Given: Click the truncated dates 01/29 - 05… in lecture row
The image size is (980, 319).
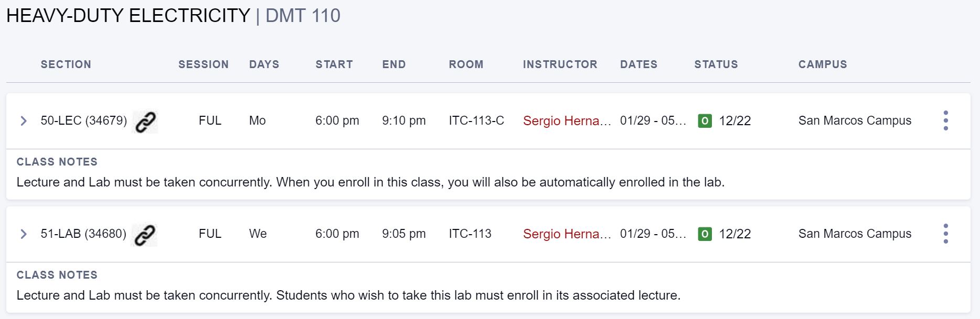Looking at the screenshot, I should pyautogui.click(x=653, y=120).
